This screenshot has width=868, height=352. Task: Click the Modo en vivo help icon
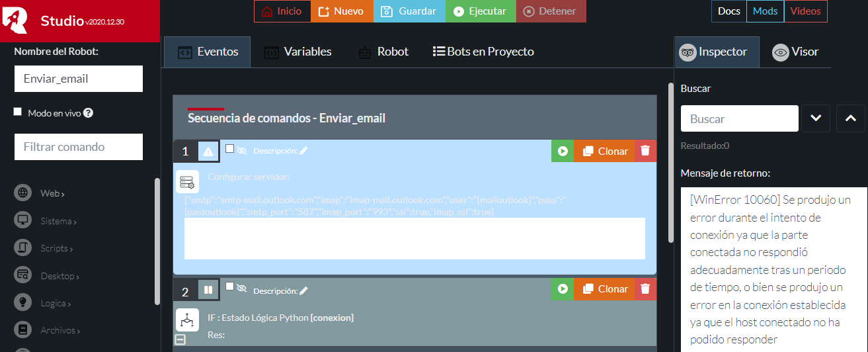click(x=88, y=113)
